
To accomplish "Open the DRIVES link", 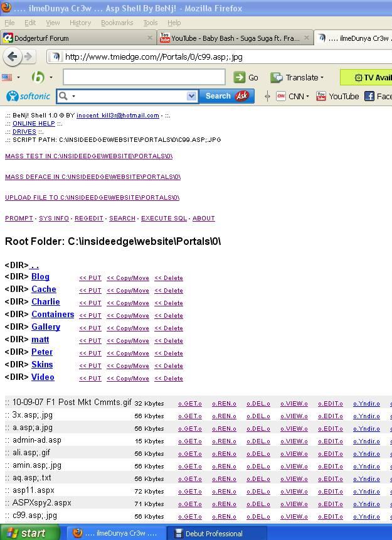I will coord(24,132).
